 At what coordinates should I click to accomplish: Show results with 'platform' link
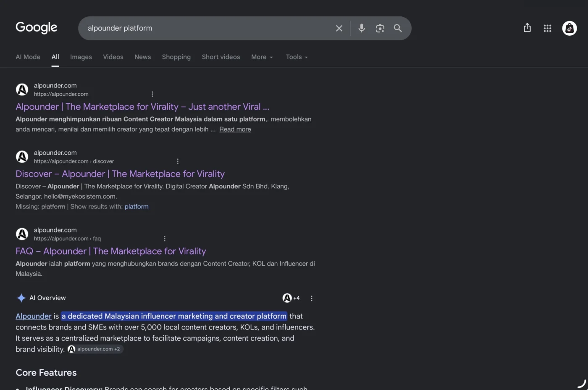136,207
